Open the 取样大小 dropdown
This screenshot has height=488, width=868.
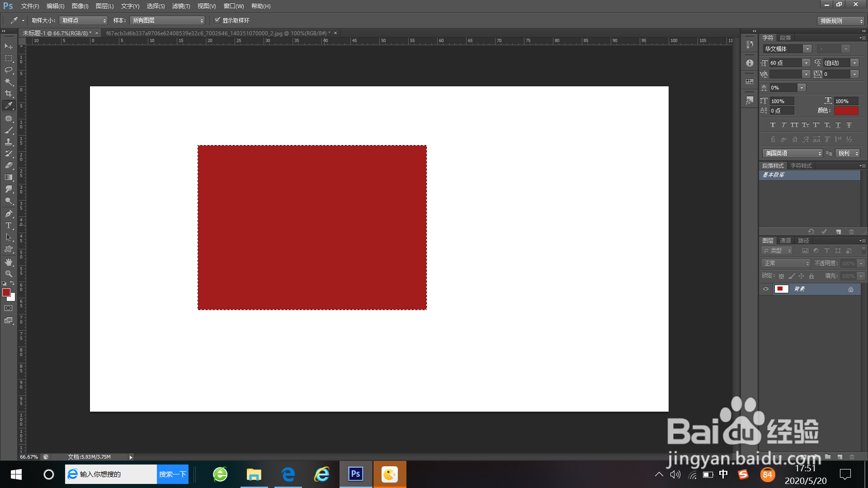[84, 21]
